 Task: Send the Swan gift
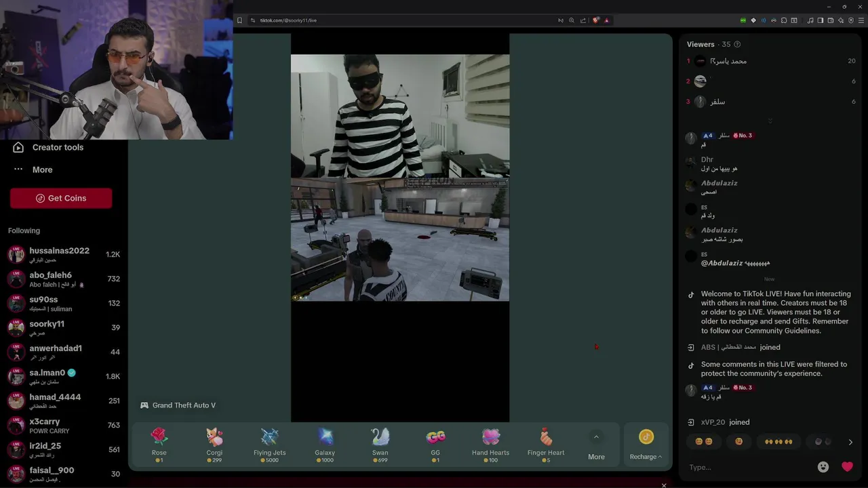click(380, 445)
